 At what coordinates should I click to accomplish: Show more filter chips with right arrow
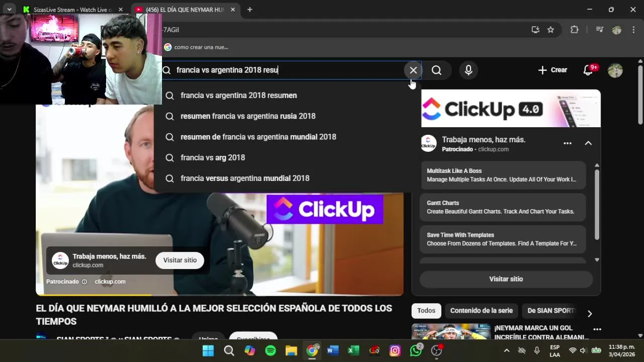[590, 313]
